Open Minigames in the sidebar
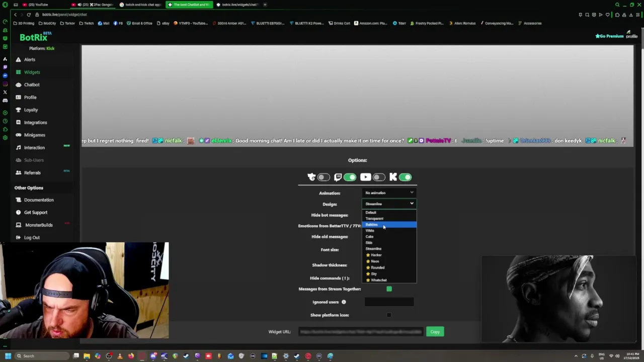 [x=34, y=135]
